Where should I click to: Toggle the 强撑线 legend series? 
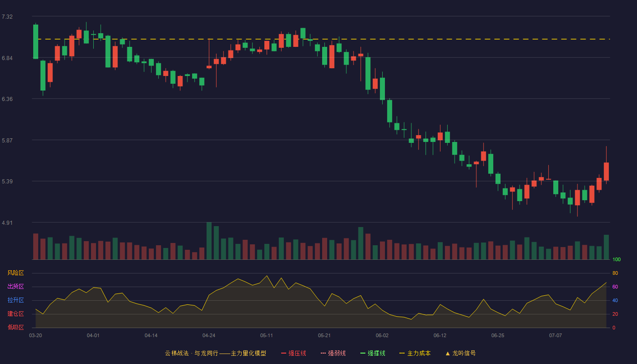point(373,353)
